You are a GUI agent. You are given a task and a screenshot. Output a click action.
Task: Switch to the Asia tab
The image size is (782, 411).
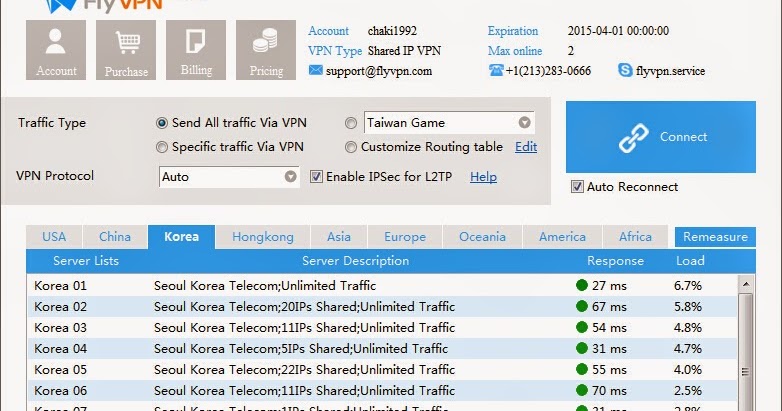(339, 237)
